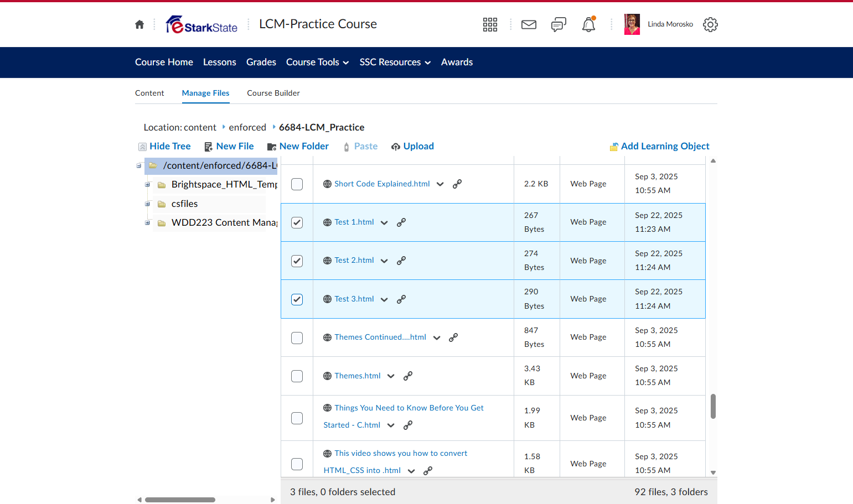This screenshot has width=853, height=504.
Task: Click the Stark State logo
Action: 201,24
